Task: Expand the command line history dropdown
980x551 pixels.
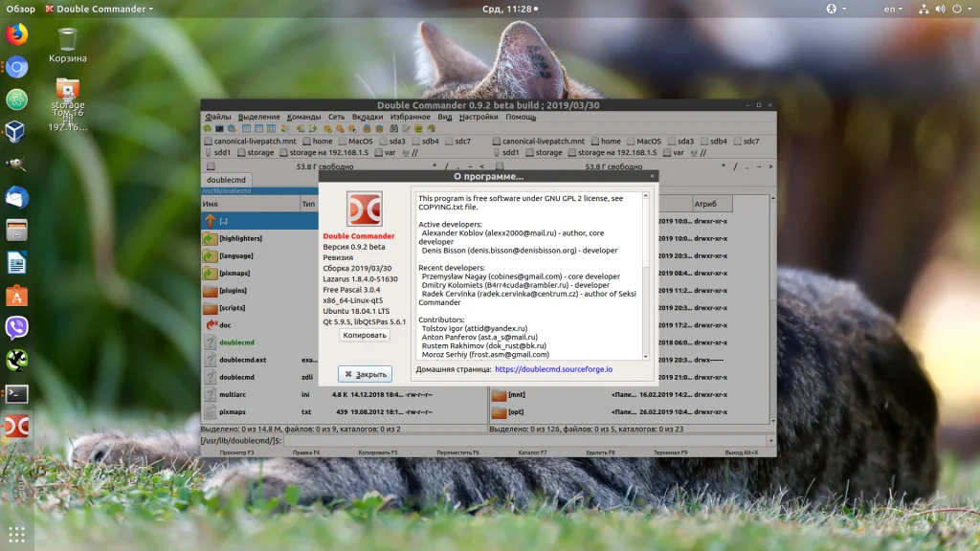Action: [x=770, y=440]
